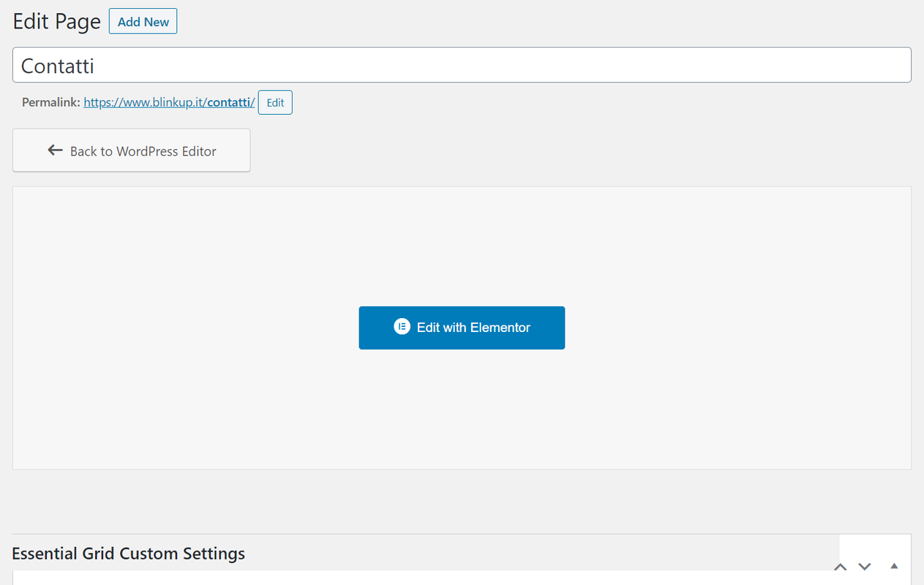
Task: Move Essential Grid panel up
Action: (x=841, y=567)
